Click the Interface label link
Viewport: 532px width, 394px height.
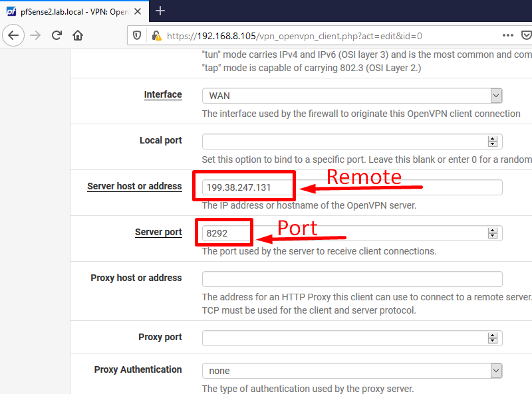pos(163,94)
